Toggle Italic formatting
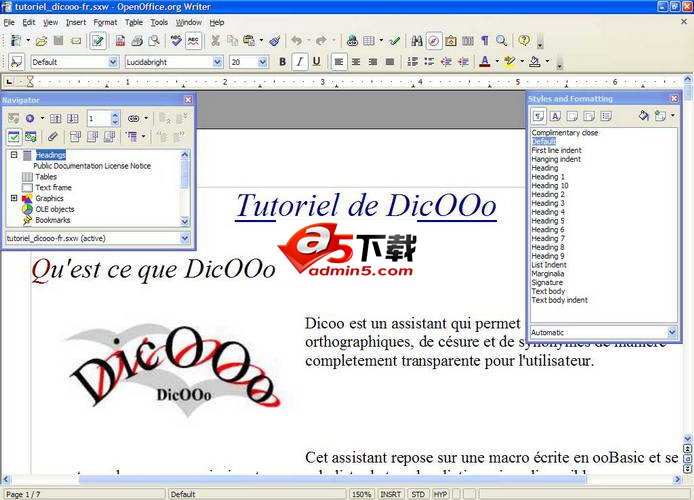This screenshot has height=500, width=694. point(300,62)
